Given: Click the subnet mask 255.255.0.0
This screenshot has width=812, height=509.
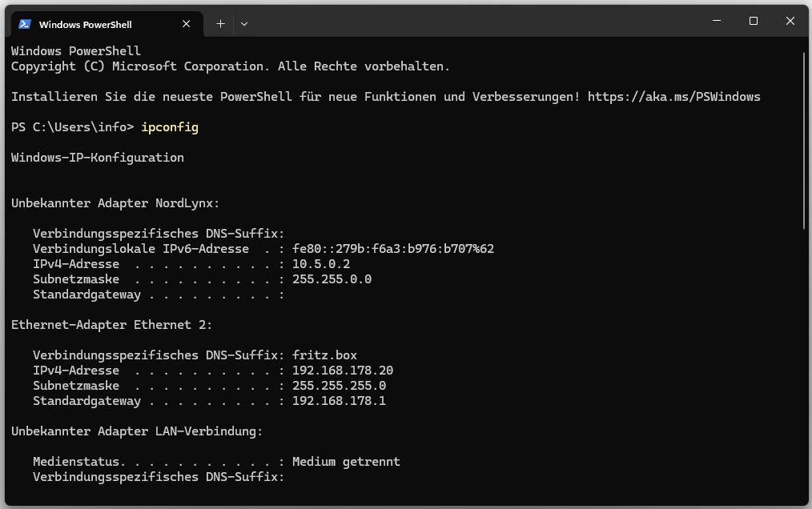Looking at the screenshot, I should pyautogui.click(x=332, y=279).
